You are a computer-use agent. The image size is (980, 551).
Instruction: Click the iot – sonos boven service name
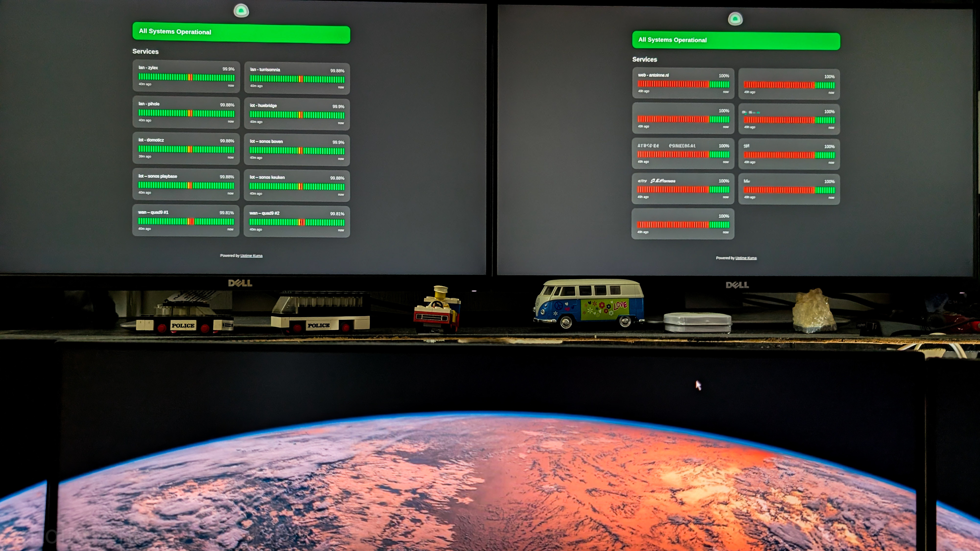pos(266,142)
